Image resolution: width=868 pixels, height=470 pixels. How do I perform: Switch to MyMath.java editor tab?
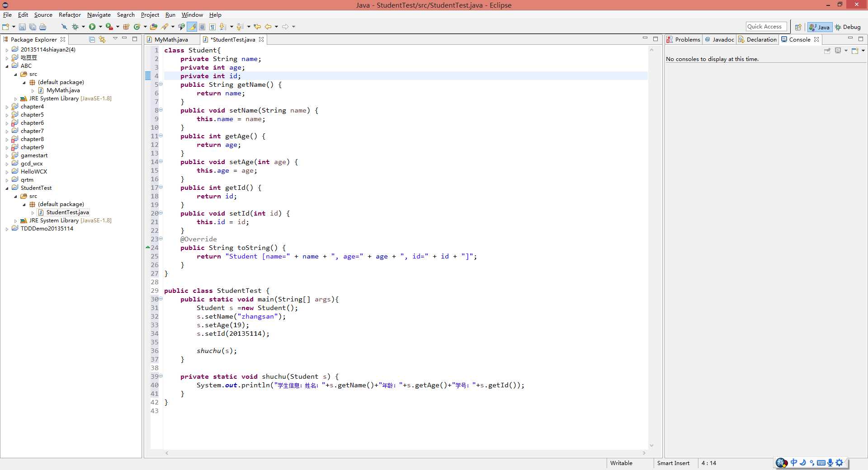[x=171, y=40]
